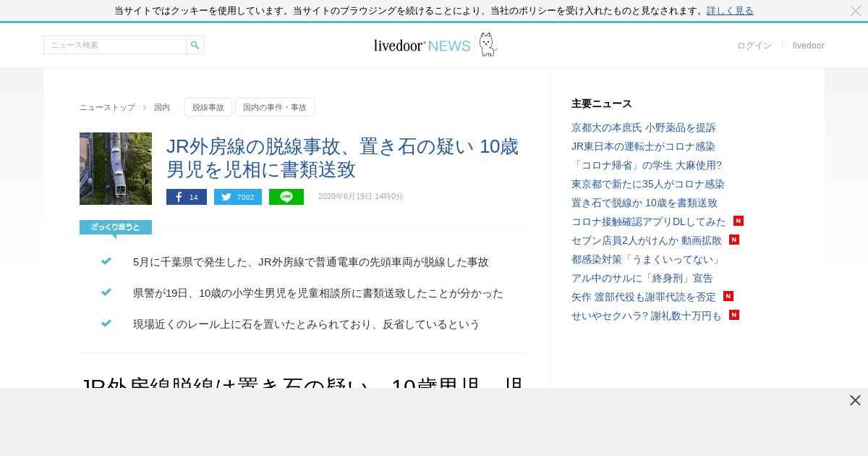
Task: Focus the ニュース検索 search field
Action: 115,45
